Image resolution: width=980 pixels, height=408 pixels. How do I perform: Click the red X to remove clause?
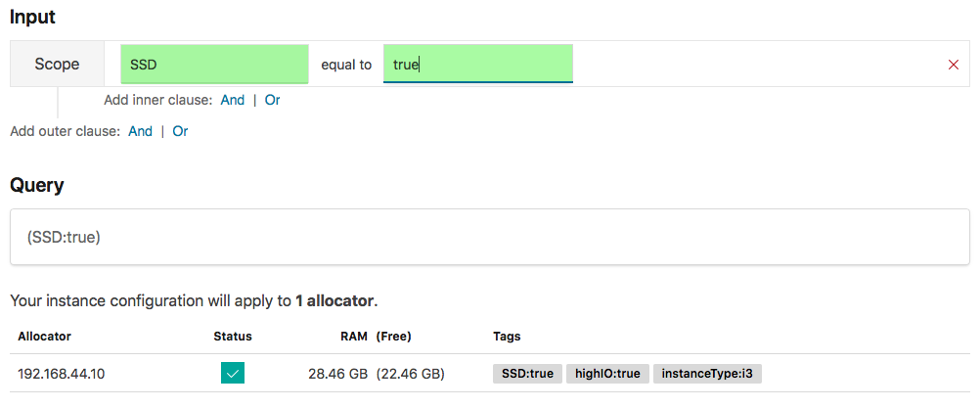[954, 65]
